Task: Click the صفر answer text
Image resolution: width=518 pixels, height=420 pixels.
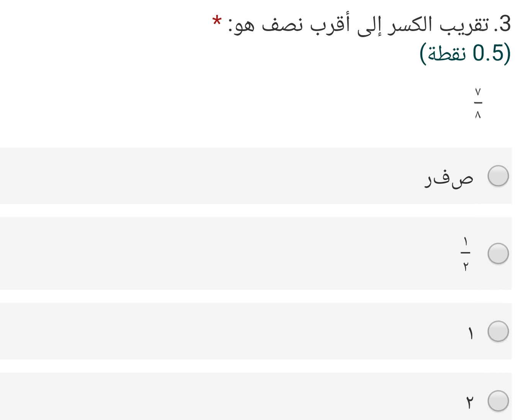Action: tap(449, 177)
